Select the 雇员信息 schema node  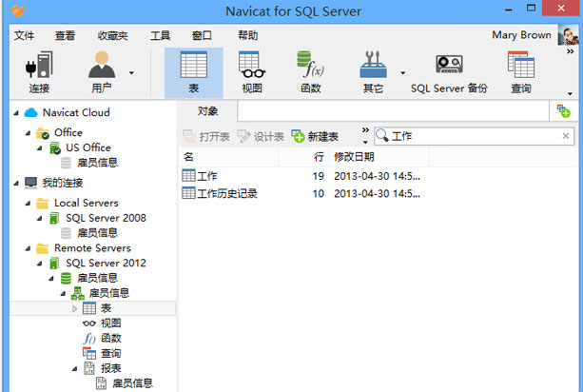click(109, 293)
